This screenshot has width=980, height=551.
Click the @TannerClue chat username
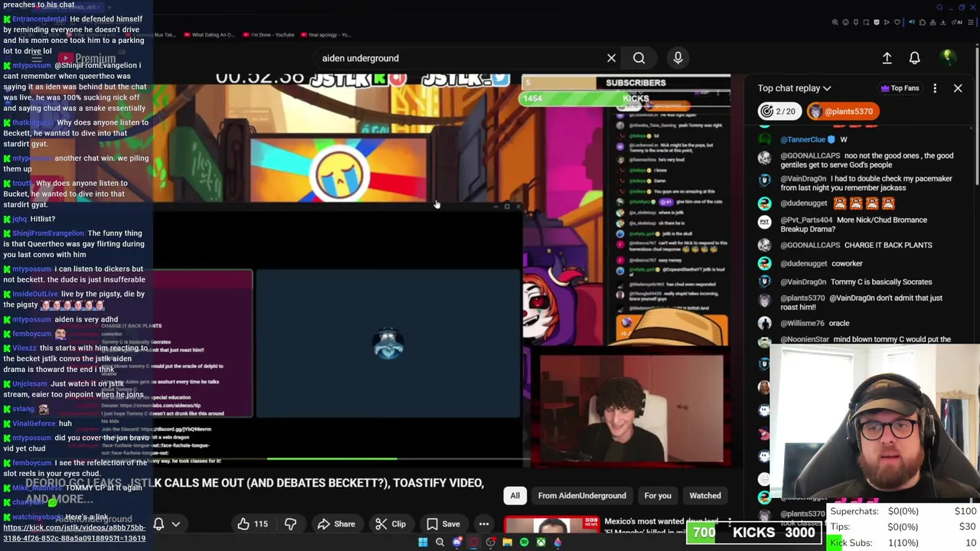802,140
